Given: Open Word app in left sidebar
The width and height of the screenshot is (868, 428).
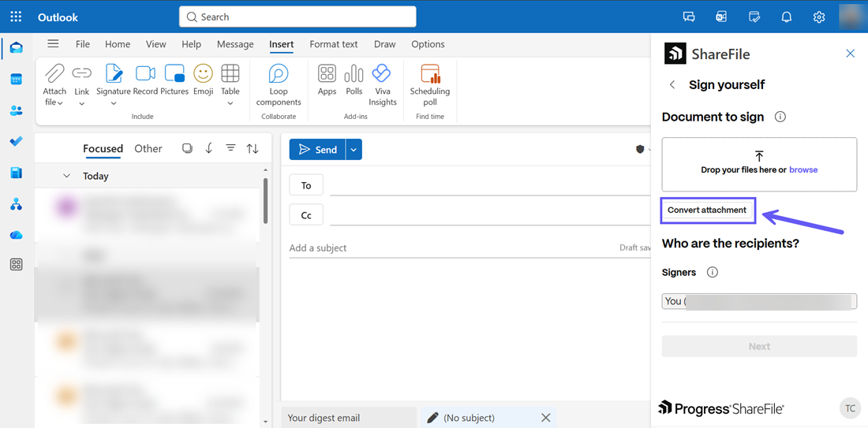Looking at the screenshot, I should point(16,173).
